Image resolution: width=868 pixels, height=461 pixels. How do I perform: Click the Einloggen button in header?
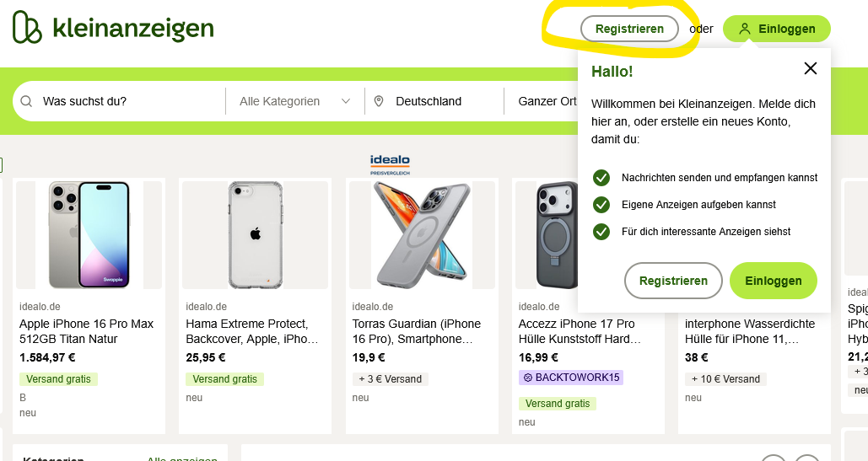777,29
